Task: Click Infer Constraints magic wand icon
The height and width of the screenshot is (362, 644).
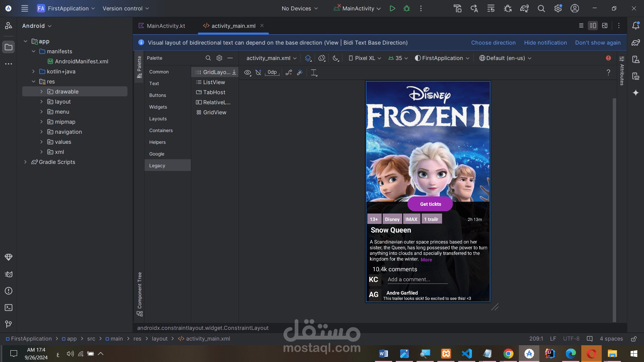Action: (x=300, y=72)
